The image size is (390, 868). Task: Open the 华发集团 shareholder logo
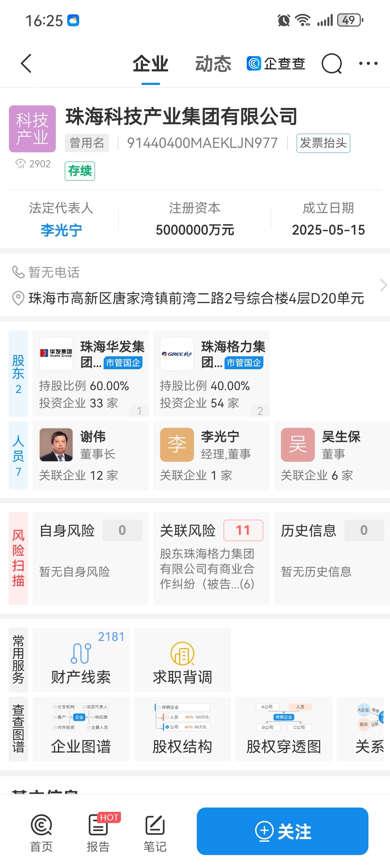click(56, 354)
